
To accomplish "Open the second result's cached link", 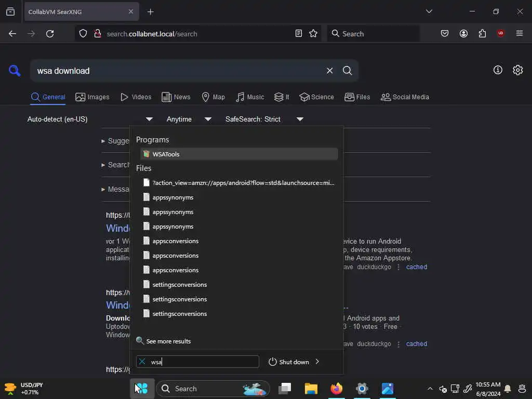I will [x=416, y=344].
